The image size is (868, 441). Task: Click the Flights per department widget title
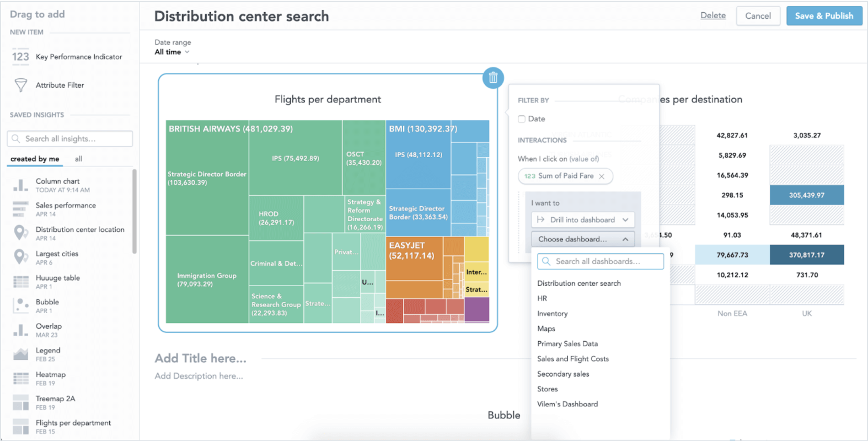pos(328,99)
